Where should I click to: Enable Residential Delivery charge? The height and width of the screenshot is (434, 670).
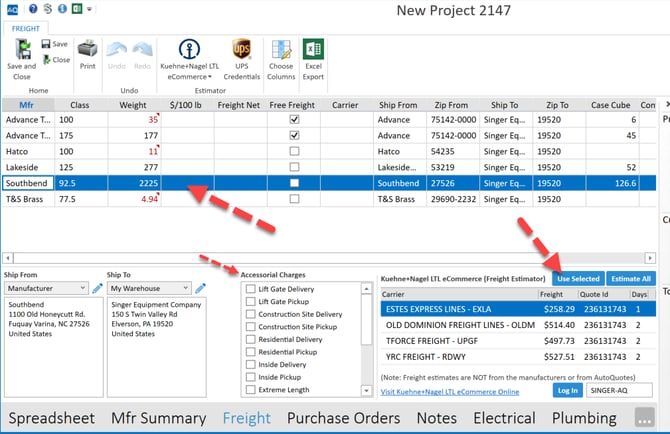point(251,339)
